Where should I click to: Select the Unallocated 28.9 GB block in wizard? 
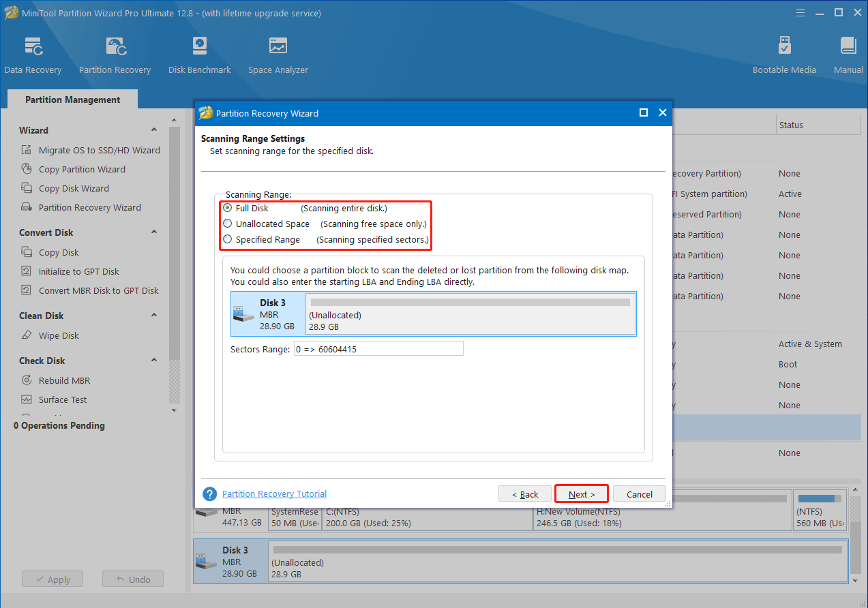click(470, 314)
